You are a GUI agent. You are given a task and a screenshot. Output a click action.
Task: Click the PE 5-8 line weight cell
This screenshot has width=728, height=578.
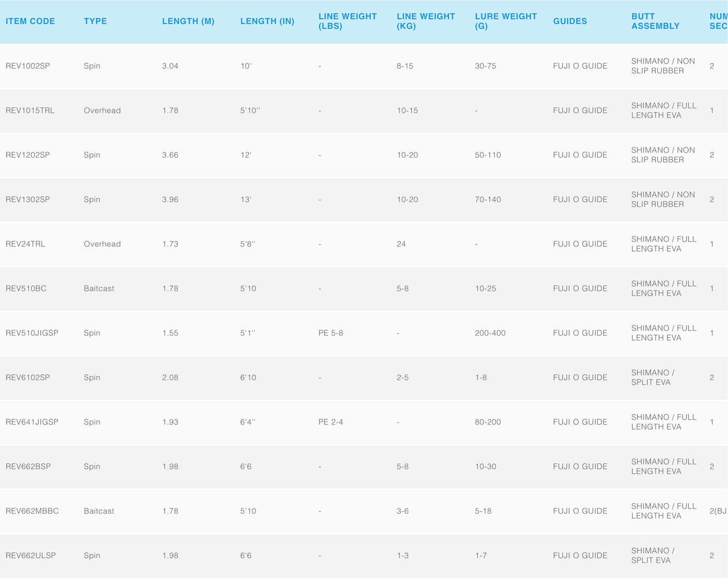click(330, 333)
